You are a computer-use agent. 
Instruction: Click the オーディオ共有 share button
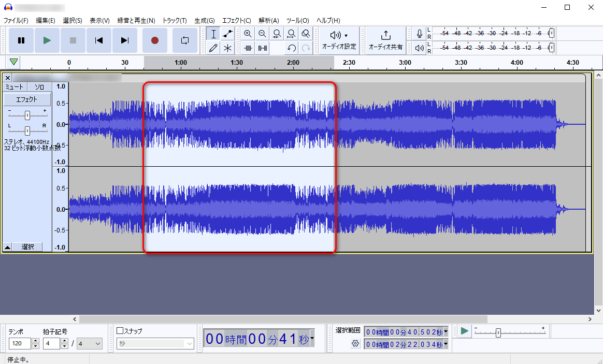386,40
